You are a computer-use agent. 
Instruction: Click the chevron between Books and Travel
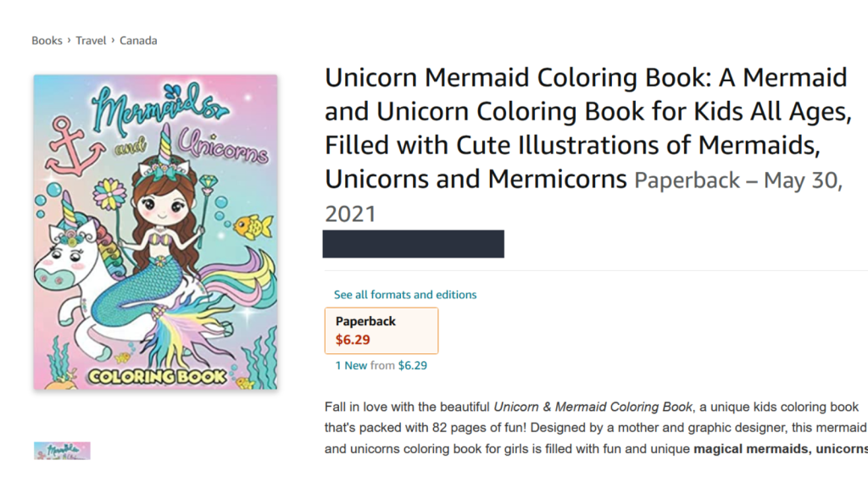69,41
